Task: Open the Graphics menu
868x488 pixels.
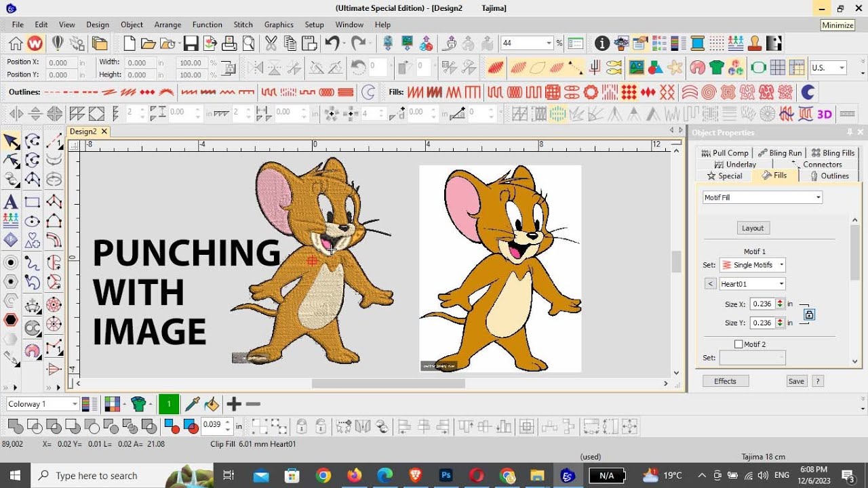Action: point(279,24)
